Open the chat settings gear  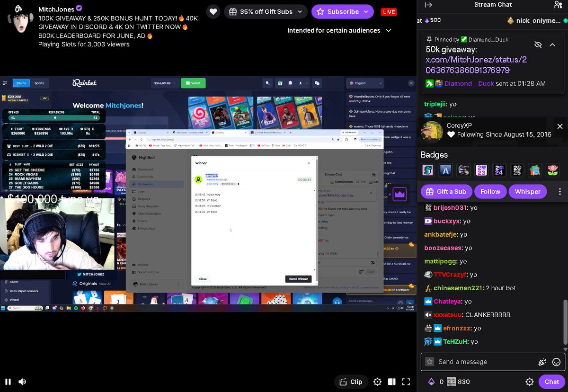pos(530,382)
